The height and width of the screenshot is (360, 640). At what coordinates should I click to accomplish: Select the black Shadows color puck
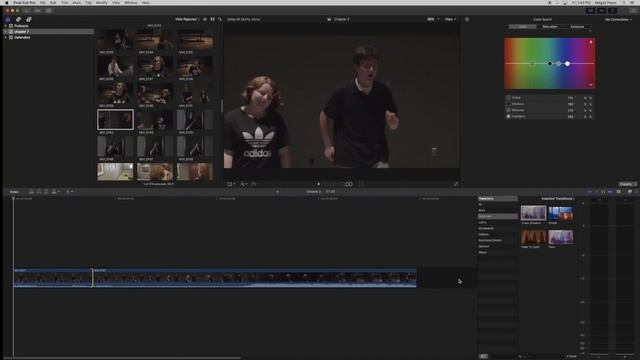tap(549, 64)
